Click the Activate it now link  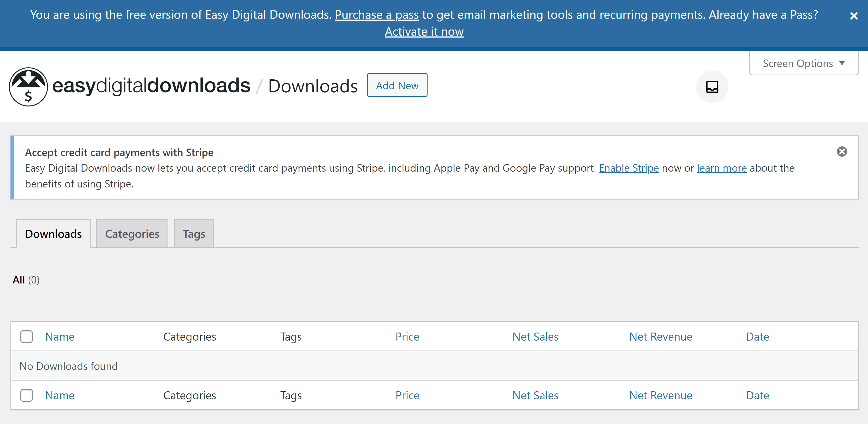pos(424,32)
